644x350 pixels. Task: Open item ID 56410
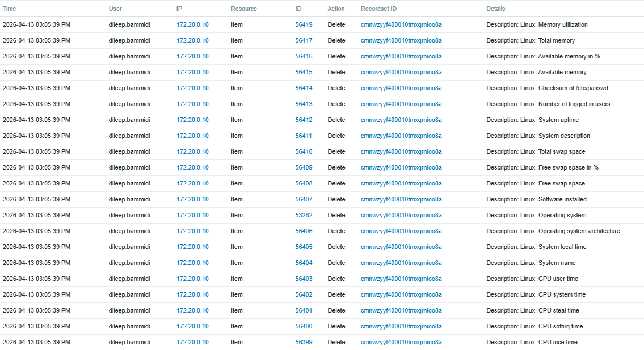pos(304,152)
